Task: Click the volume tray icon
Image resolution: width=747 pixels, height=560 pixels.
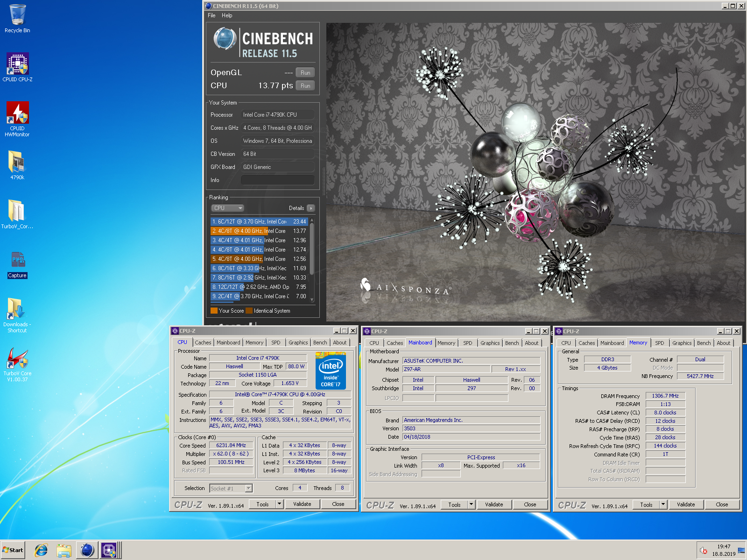Action: pos(704,551)
